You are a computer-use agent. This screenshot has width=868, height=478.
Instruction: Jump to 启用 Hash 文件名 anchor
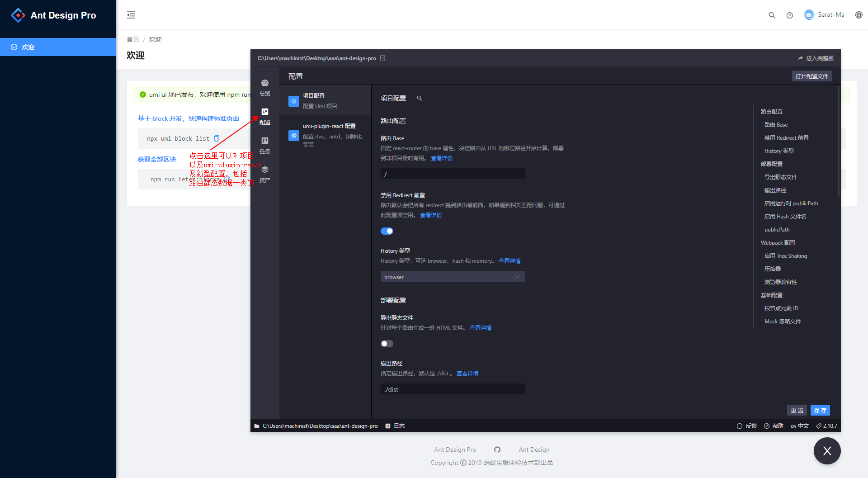tap(785, 217)
